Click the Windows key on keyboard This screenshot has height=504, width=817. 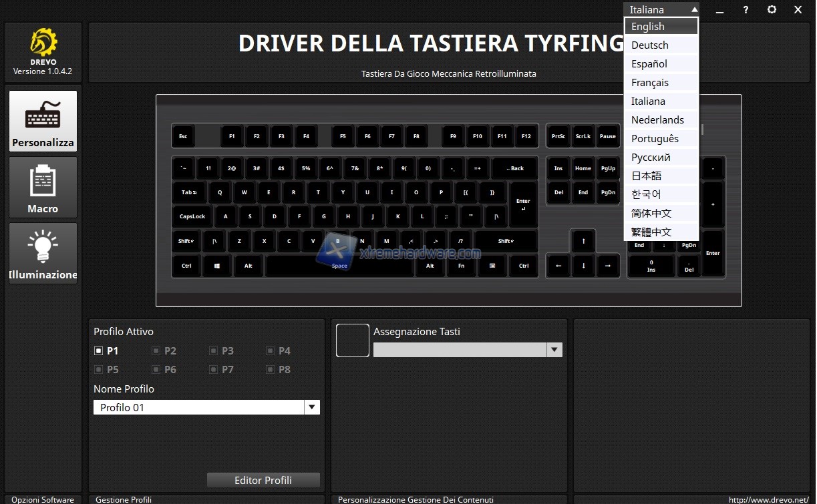click(217, 266)
